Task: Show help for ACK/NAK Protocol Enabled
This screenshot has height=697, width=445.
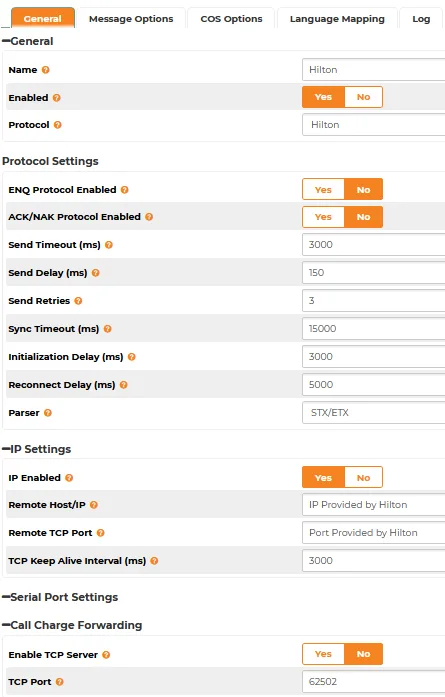Action: click(x=149, y=217)
